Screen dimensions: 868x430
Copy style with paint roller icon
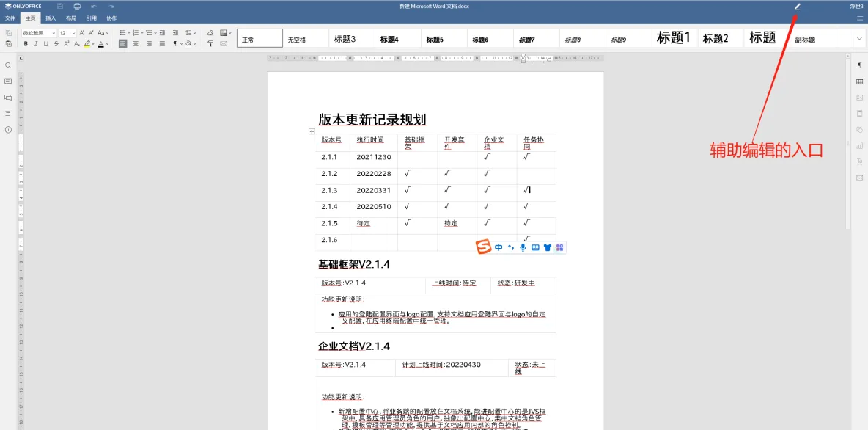coord(210,44)
